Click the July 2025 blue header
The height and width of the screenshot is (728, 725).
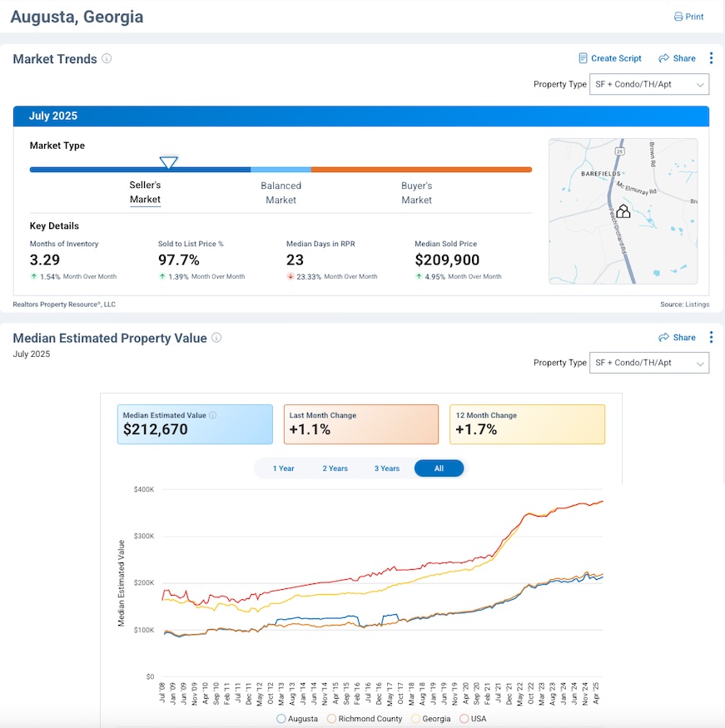pos(361,116)
